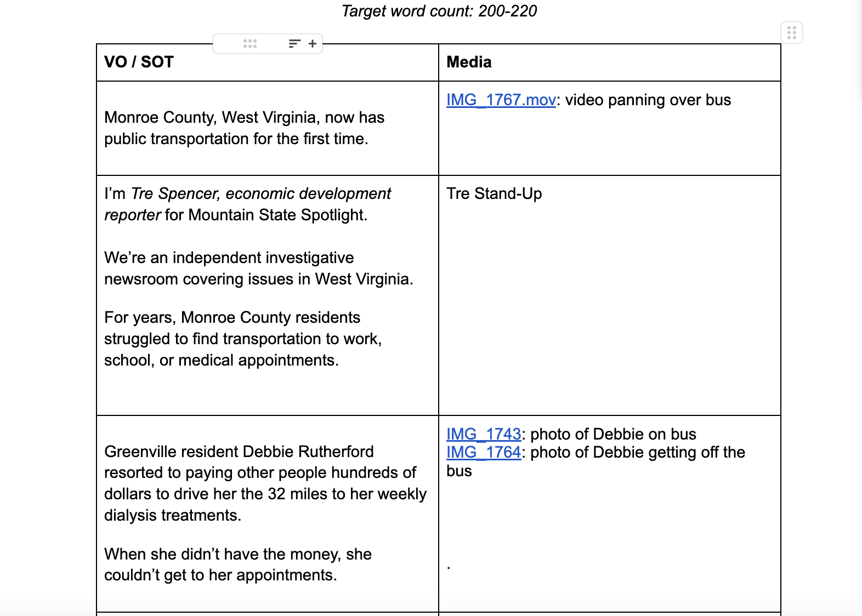Click the Tre Spencer introduction sentence
Image resolution: width=862 pixels, height=616 pixels.
tap(247, 204)
